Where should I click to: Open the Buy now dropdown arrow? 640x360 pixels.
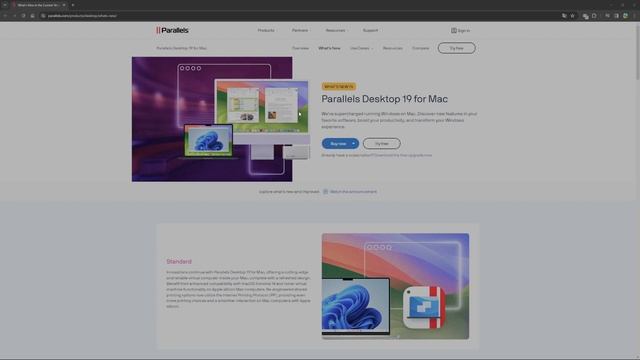point(353,144)
